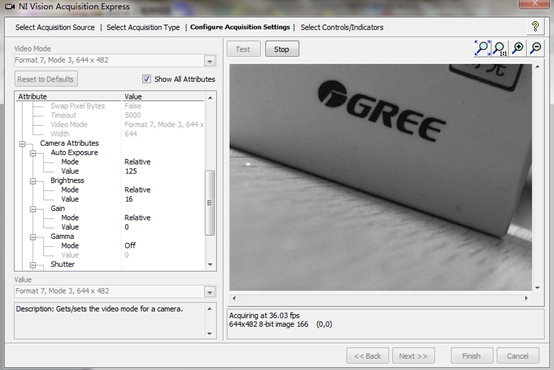Select Auto Exposure Value 125
This screenshot has width=554, height=370.
(131, 171)
